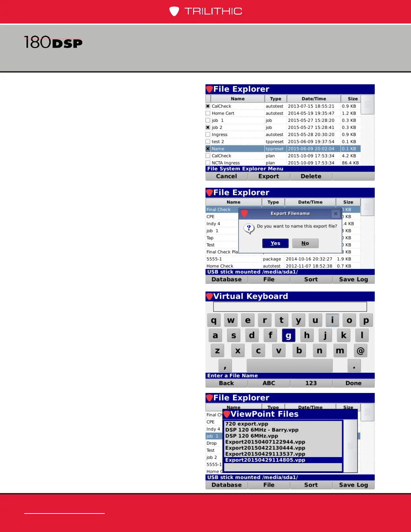The image size is (411, 532).
Task: Tap the e key on virtual keyboard
Action: (248, 320)
